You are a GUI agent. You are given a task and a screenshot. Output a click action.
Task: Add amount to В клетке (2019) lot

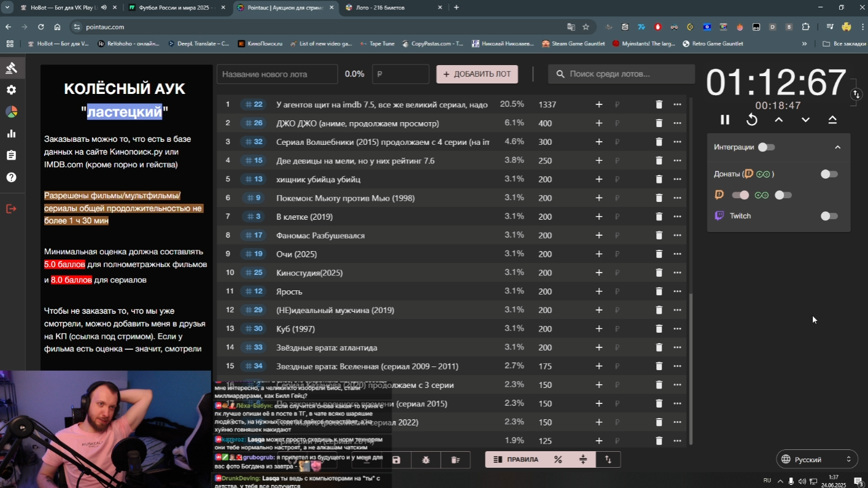point(599,217)
